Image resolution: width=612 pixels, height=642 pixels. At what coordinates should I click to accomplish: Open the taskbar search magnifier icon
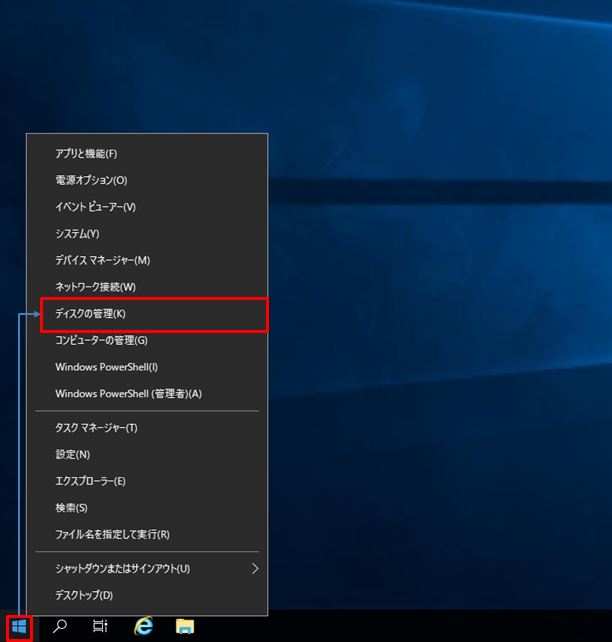click(x=60, y=626)
